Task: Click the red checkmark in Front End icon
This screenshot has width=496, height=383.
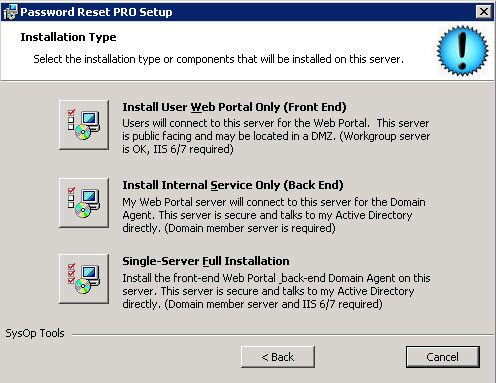Action: pos(71,112)
